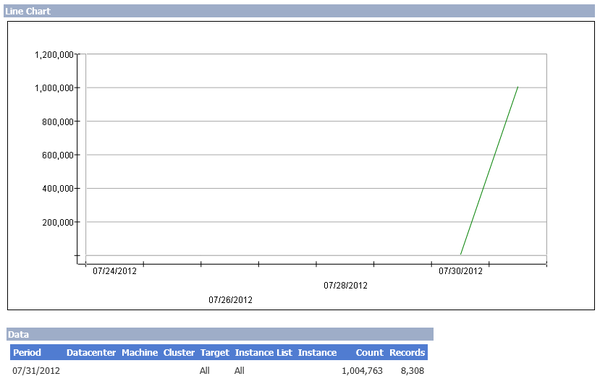
Task: Click the 1,000,000 y-axis label
Action: (54, 88)
